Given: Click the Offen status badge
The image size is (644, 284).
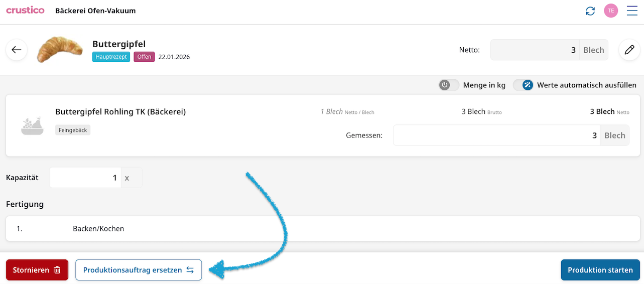Looking at the screenshot, I should pos(144,57).
